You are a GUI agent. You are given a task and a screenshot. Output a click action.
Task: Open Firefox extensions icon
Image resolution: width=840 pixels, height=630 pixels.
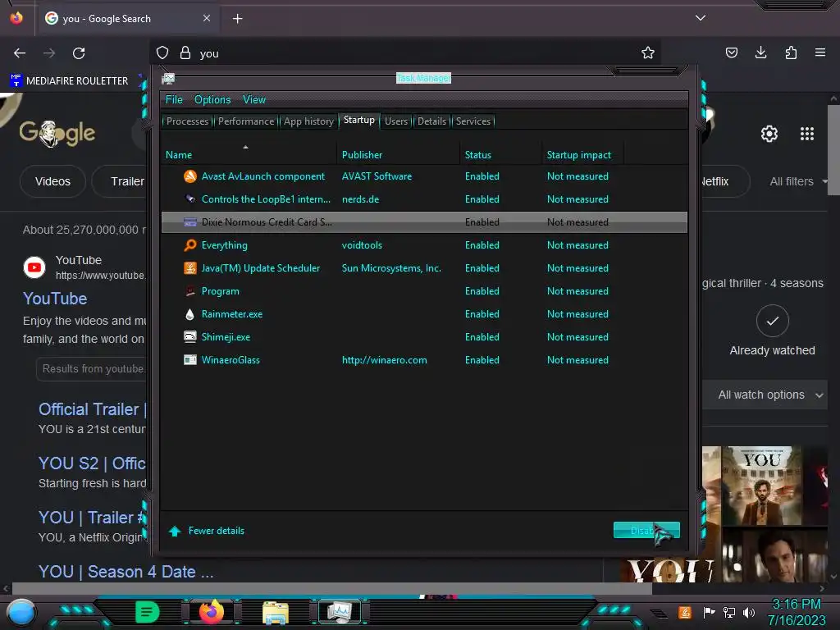(x=791, y=52)
